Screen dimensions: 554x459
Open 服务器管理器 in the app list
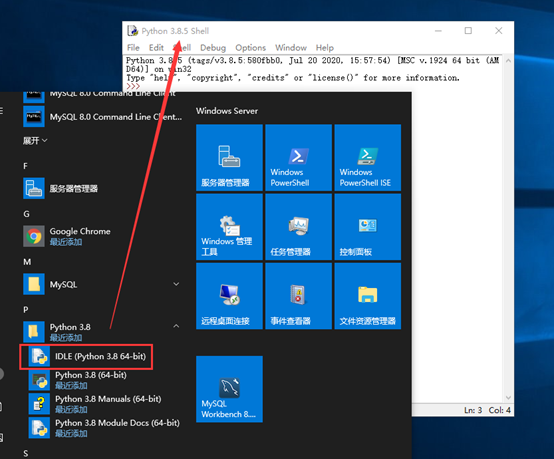point(102,188)
